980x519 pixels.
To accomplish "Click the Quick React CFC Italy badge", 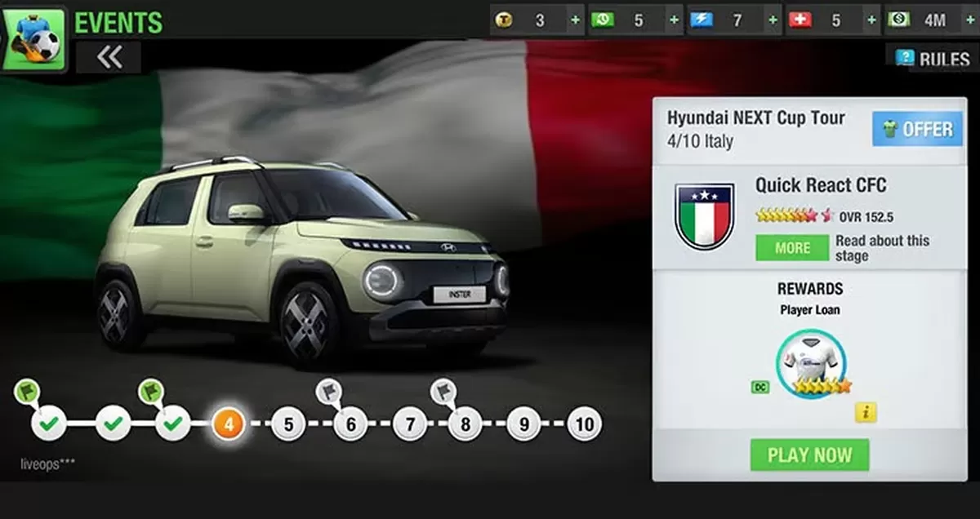I will tap(705, 216).
